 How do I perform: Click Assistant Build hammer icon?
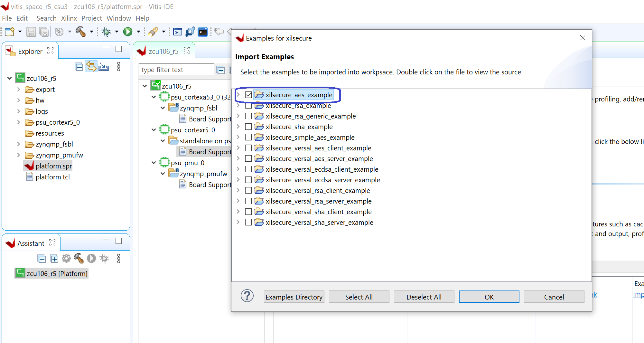point(79,258)
